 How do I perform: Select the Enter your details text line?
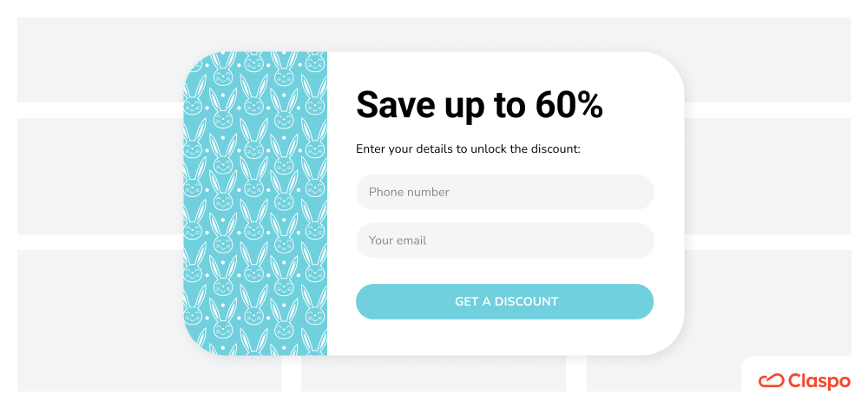[x=468, y=149]
